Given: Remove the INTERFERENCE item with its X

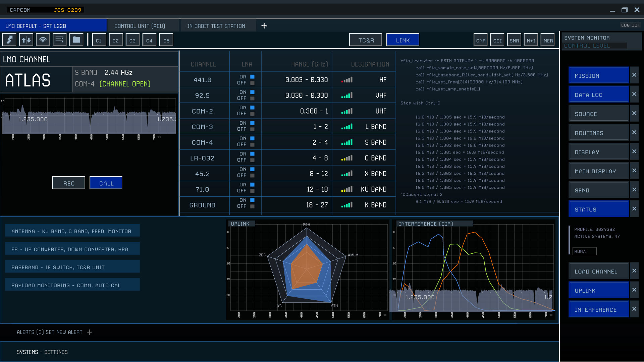Looking at the screenshot, I should (634, 309).
